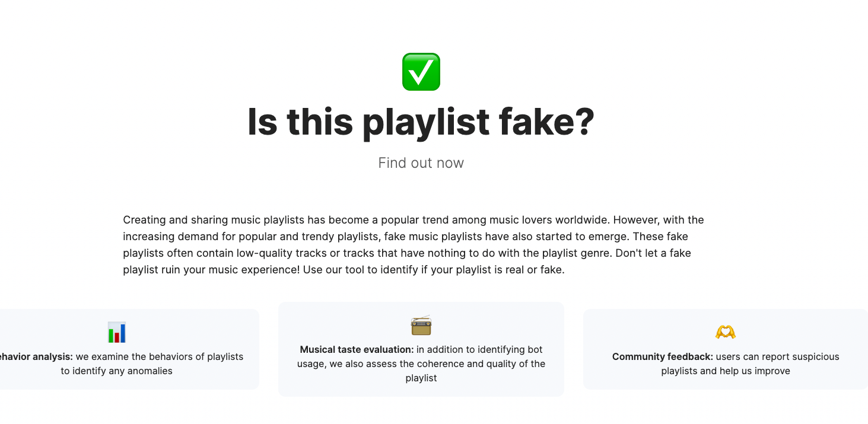Click the green checkmark emoji icon
868x424 pixels.
click(x=421, y=72)
